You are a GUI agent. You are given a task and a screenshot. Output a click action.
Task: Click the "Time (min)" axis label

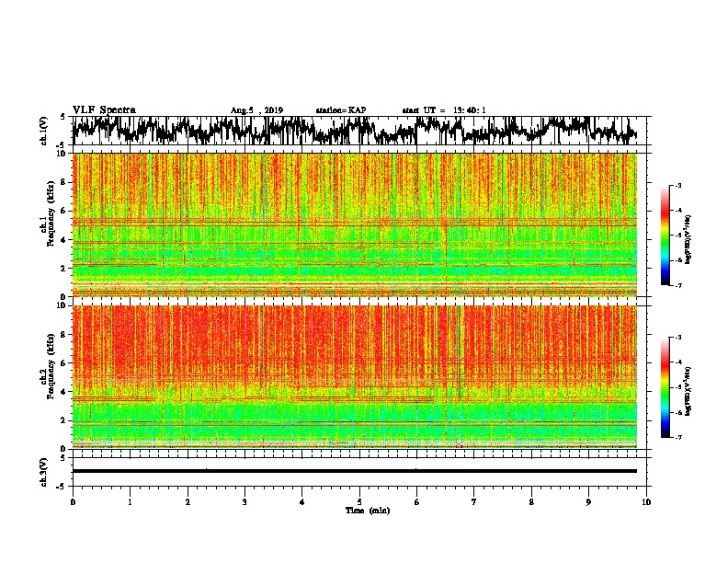tap(368, 511)
